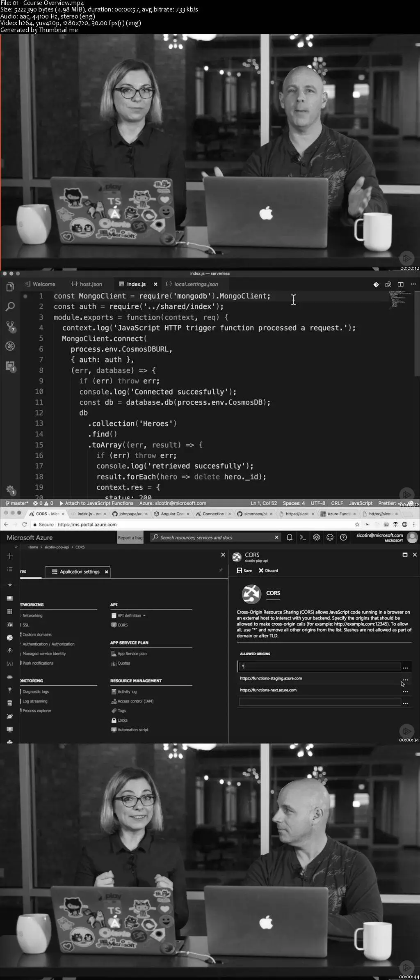The height and width of the screenshot is (980, 420).
Task: Change the CRLF line ending
Action: pyautogui.click(x=337, y=503)
